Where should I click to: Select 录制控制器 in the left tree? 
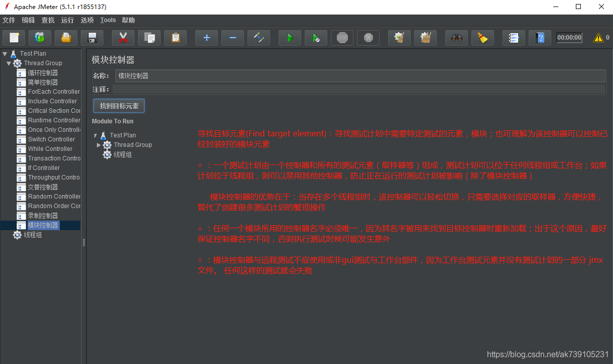(43, 216)
